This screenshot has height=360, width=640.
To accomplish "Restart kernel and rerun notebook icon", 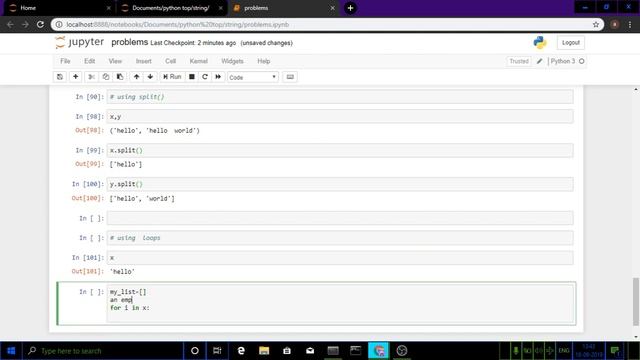I will click(218, 77).
